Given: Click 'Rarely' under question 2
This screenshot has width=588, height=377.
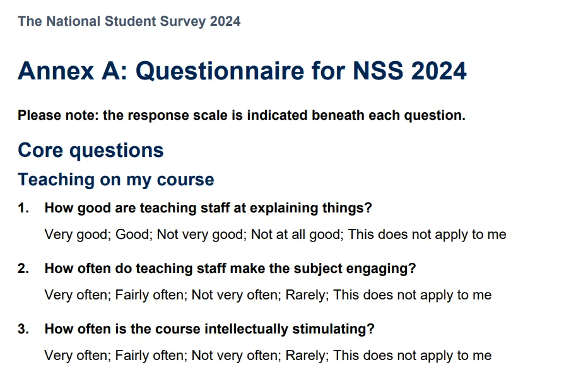Looking at the screenshot, I should (307, 295).
